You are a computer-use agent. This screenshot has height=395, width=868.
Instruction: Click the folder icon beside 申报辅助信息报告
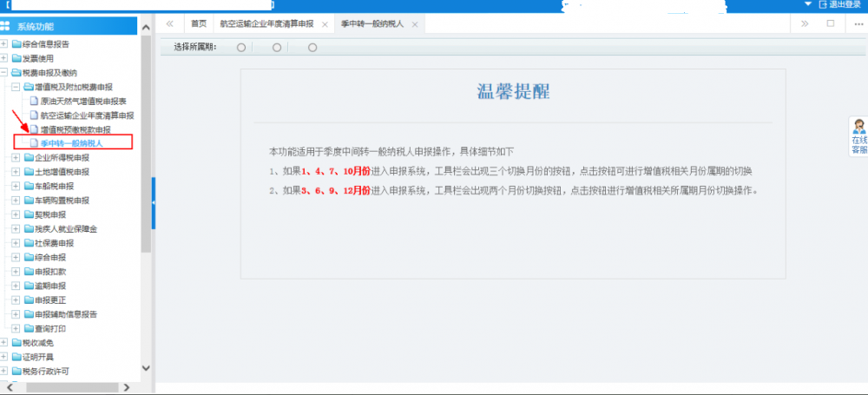click(30, 314)
